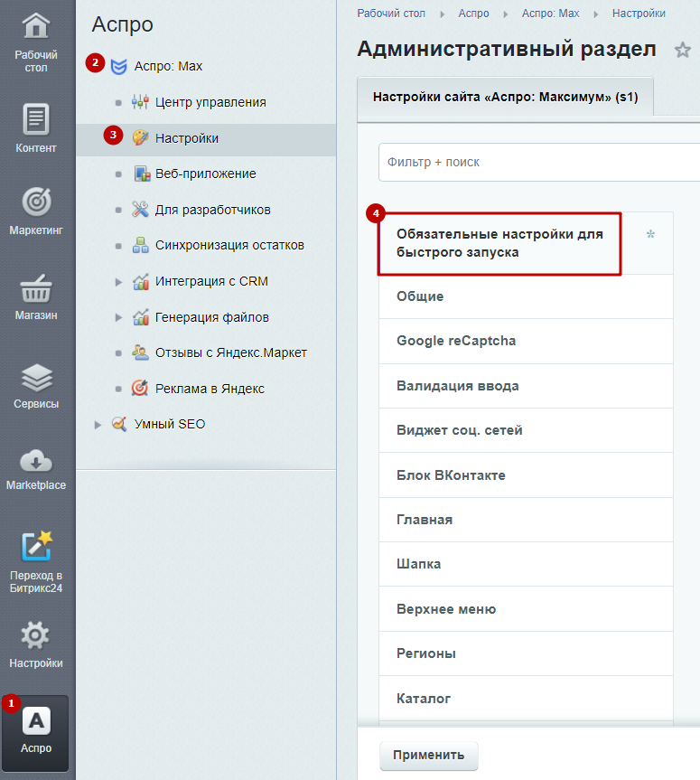Click the Умный SEO icon
Screen dimensions: 700x780
pos(119,424)
